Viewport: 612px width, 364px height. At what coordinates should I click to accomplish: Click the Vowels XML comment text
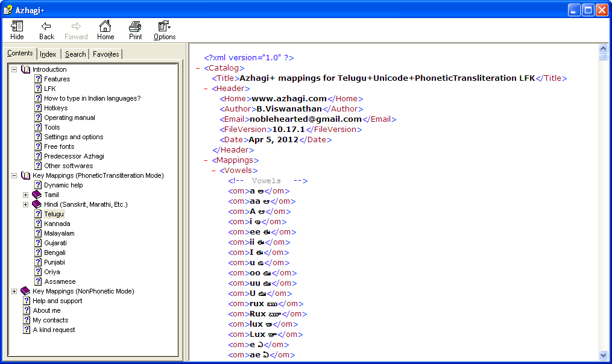266,181
